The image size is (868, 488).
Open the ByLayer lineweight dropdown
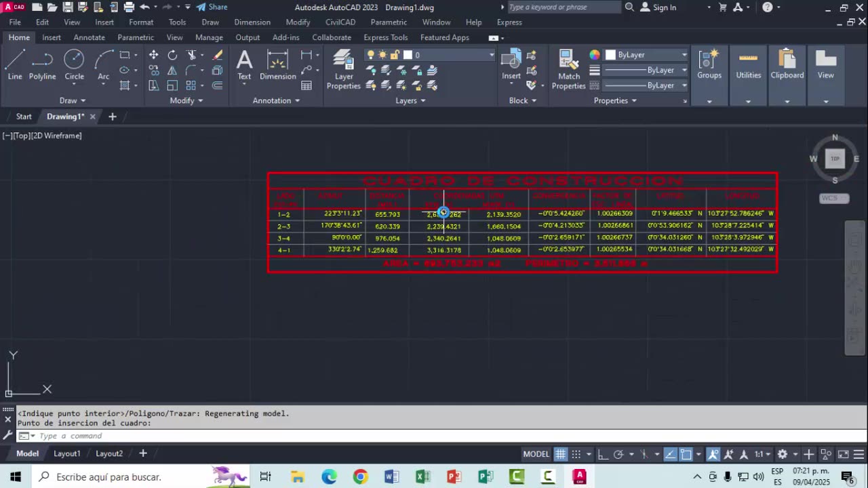(684, 70)
